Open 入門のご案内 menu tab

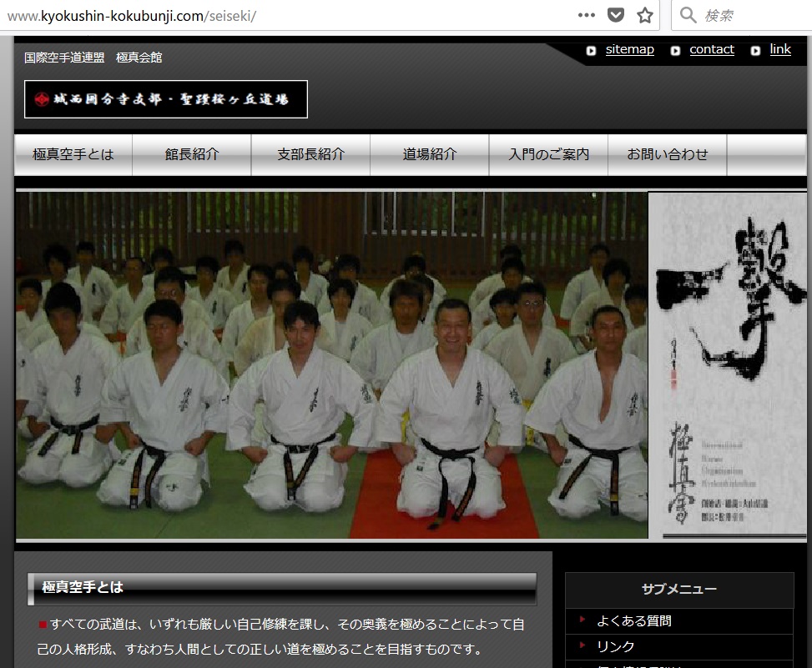click(548, 154)
